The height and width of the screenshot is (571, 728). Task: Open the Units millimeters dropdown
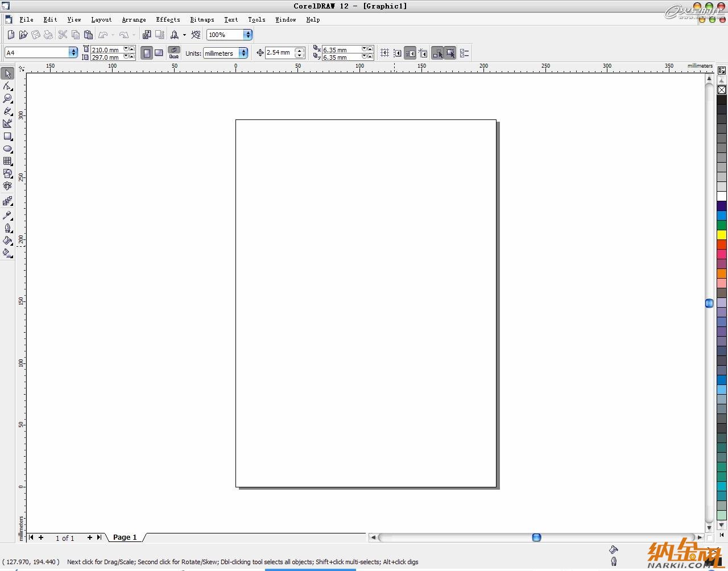(x=243, y=53)
